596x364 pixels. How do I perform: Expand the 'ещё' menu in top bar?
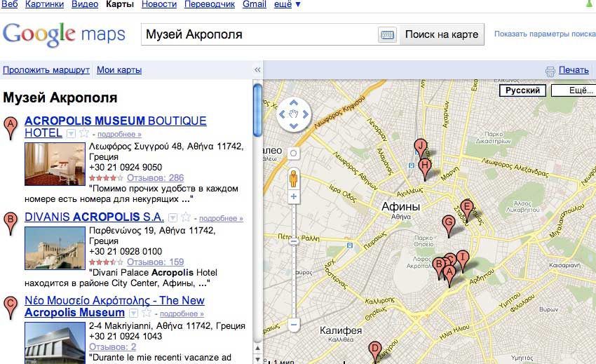point(287,5)
